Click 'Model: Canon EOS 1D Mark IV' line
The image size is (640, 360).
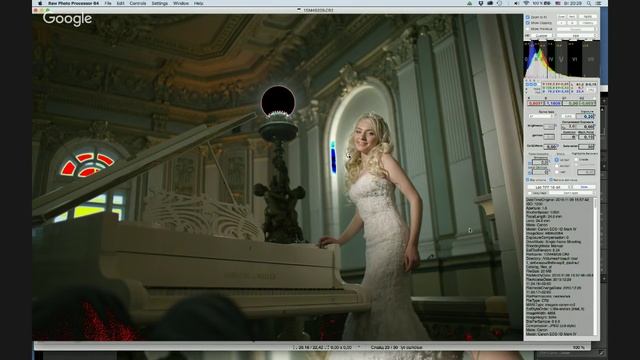(x=551, y=229)
